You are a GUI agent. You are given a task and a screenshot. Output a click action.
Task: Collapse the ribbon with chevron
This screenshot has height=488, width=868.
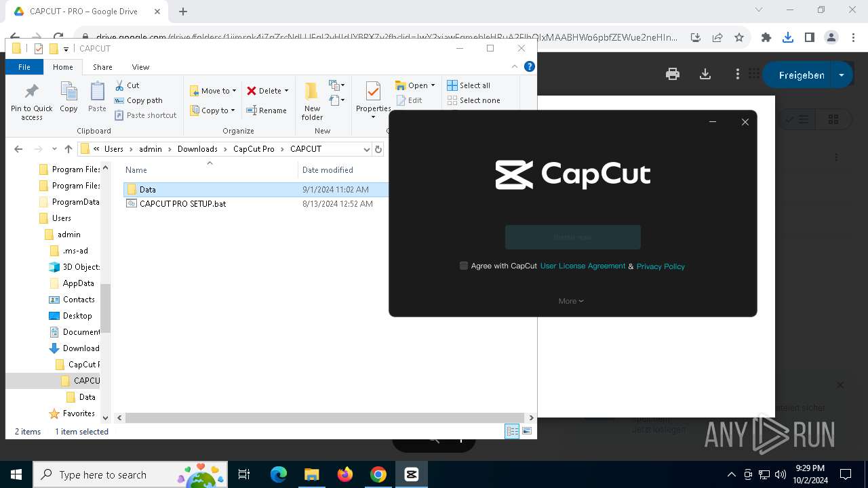coord(515,66)
